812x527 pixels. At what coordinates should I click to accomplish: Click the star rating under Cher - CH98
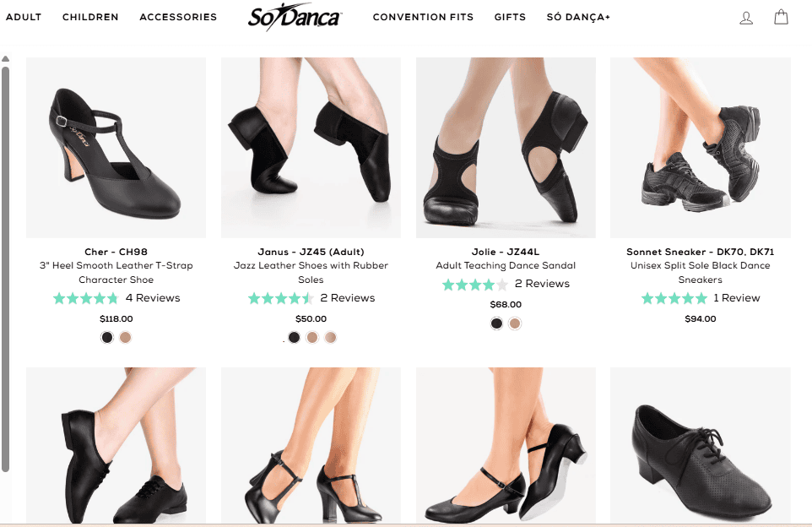pyautogui.click(x=85, y=297)
